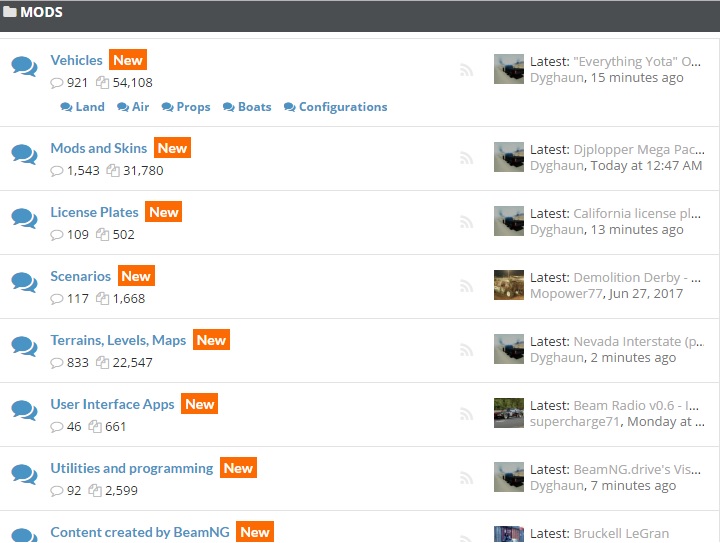Click the User Interface Apps bubble icon
The height and width of the screenshot is (543, 720).
tap(24, 411)
